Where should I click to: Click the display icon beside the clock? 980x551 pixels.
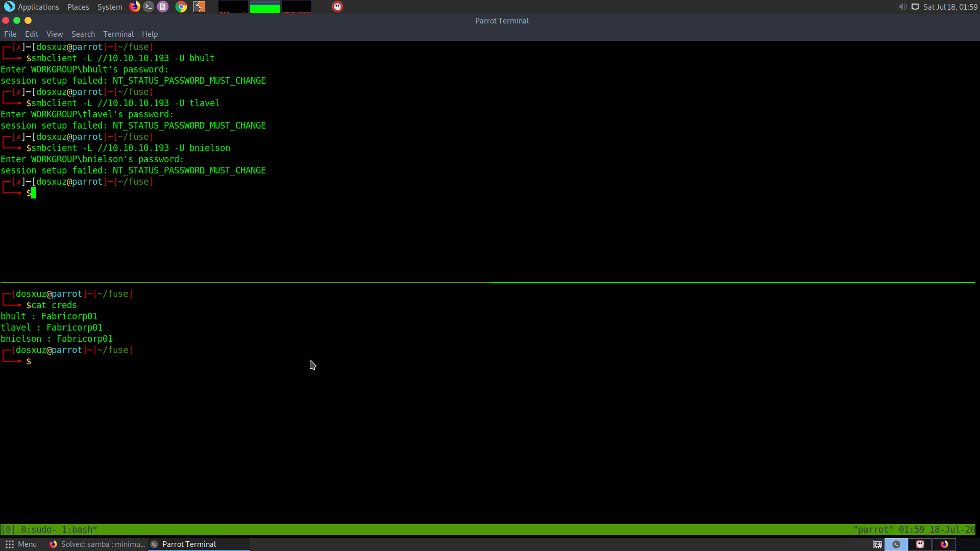coord(915,7)
